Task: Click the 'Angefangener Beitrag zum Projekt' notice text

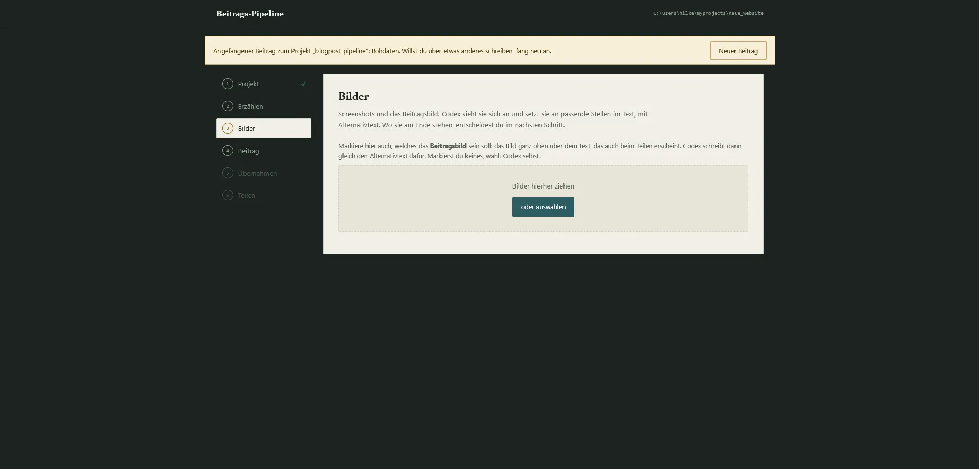Action: 382,51
